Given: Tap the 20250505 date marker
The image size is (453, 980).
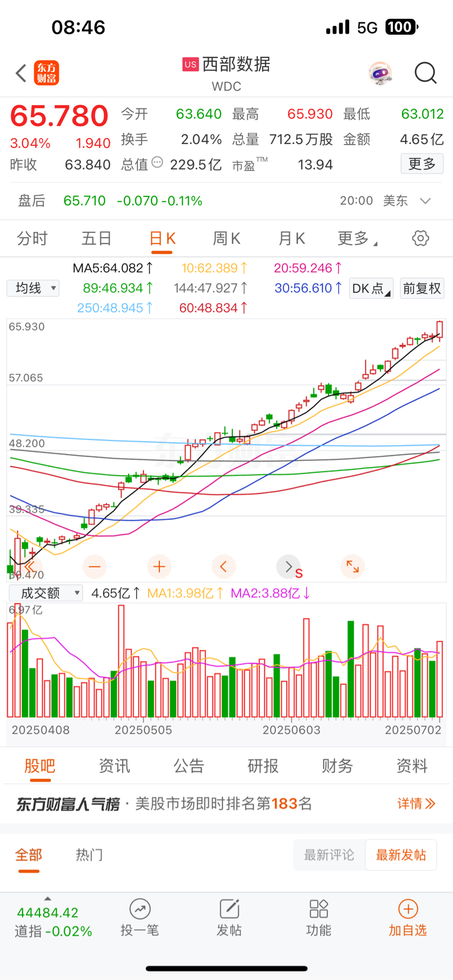Looking at the screenshot, I should click(x=143, y=730).
